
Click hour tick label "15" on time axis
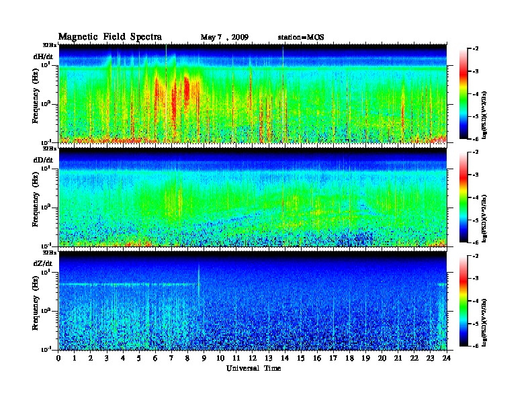tap(301, 358)
